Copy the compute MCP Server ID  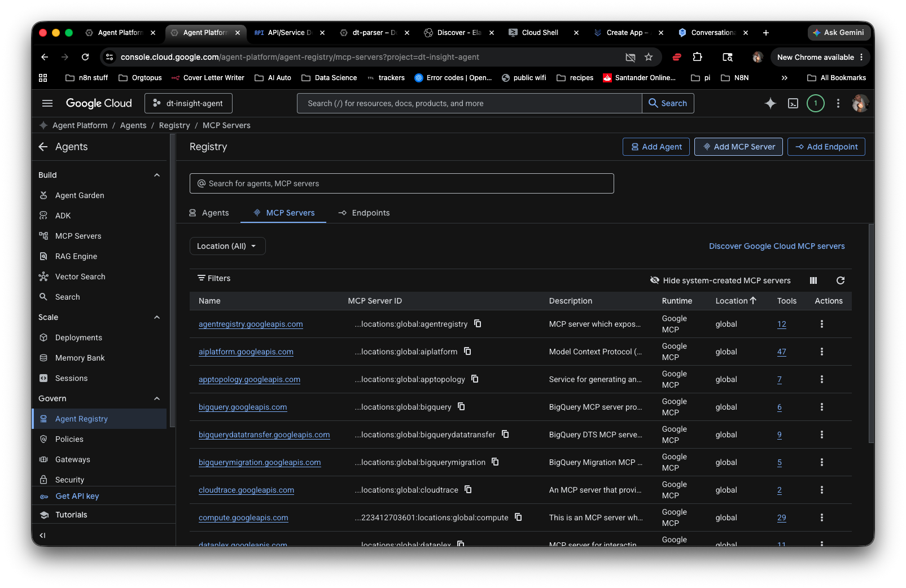pos(518,517)
